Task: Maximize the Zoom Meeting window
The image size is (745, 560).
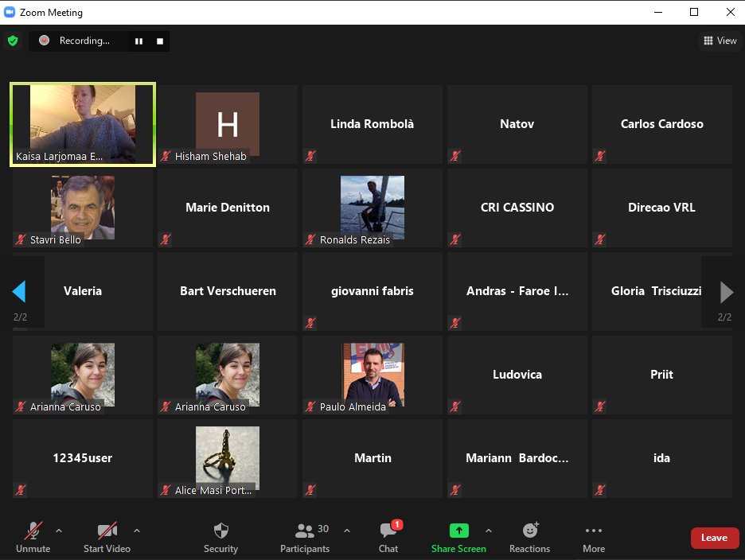Action: 694,13
